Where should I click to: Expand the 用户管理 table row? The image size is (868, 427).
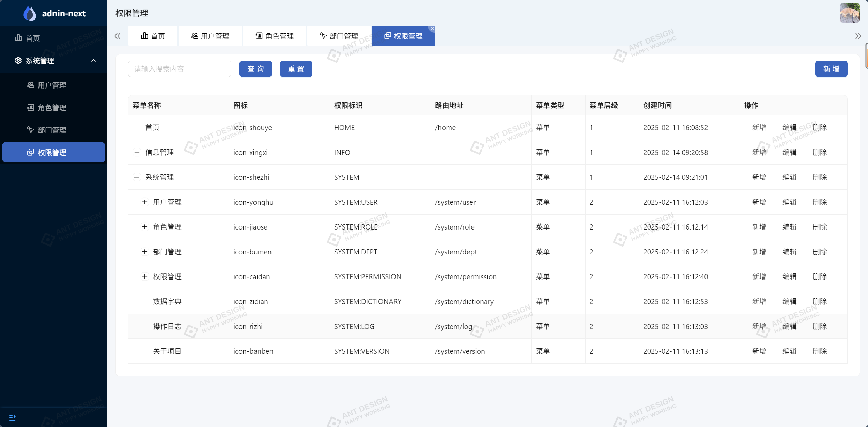click(144, 202)
